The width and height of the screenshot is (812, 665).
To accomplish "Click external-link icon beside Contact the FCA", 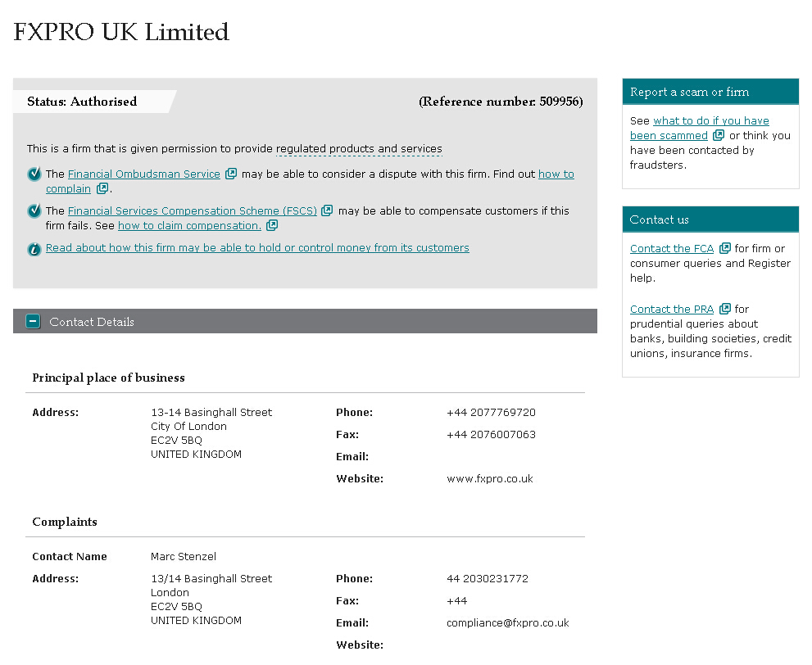I will [x=724, y=248].
